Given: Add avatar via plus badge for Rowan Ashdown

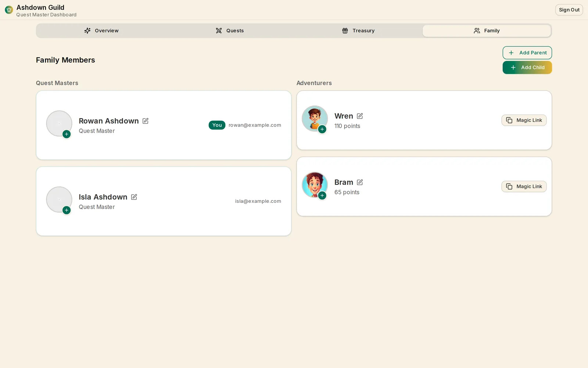Looking at the screenshot, I should [67, 134].
